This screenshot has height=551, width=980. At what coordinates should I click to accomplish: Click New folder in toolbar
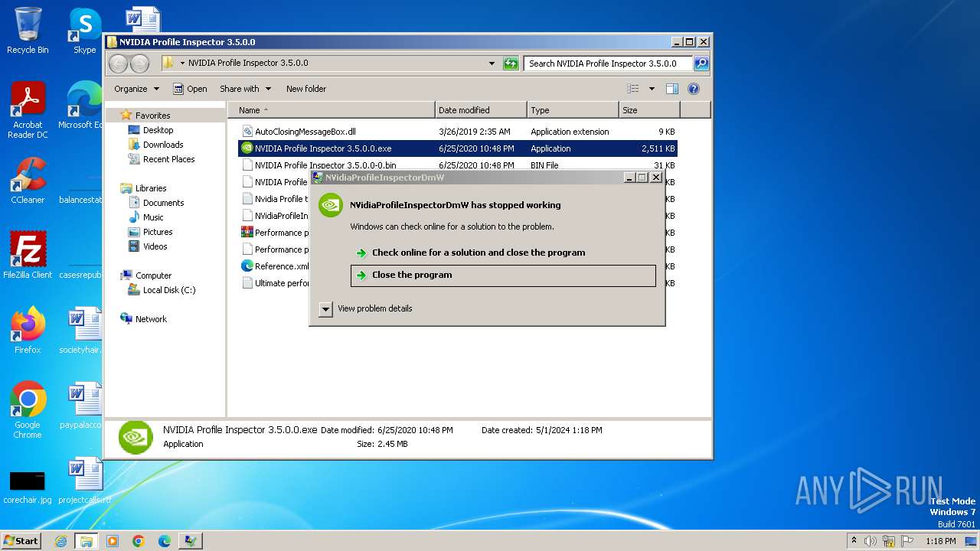tap(306, 89)
